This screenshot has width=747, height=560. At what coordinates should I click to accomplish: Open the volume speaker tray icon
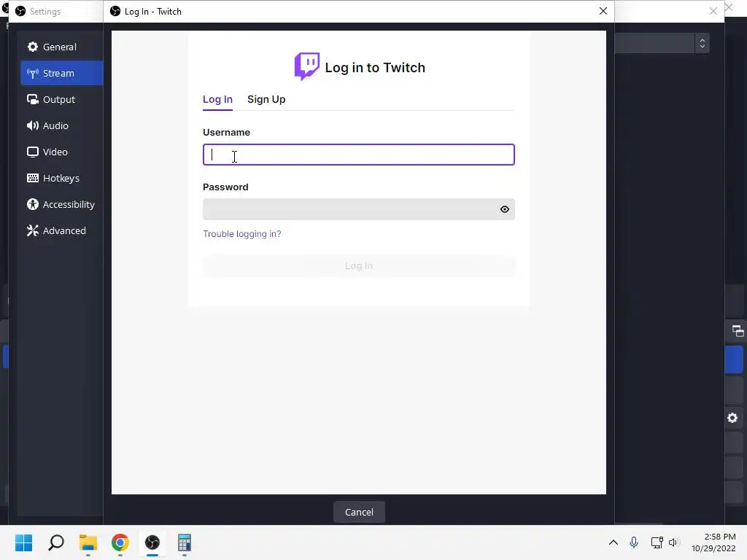(673, 542)
